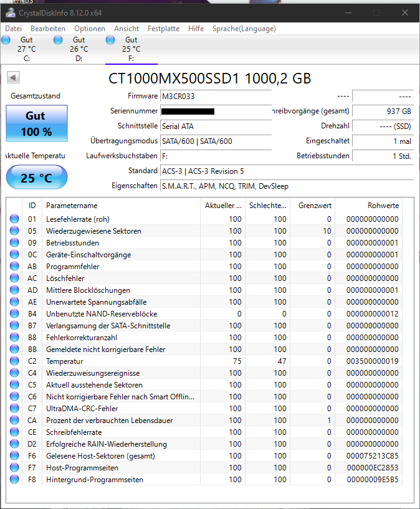
Task: Click the Eingeschaltet value 1 mal
Action: pos(383,141)
